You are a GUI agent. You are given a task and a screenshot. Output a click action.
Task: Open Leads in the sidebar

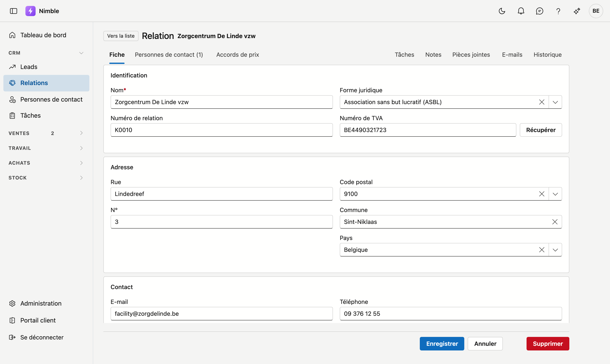[x=46, y=67]
